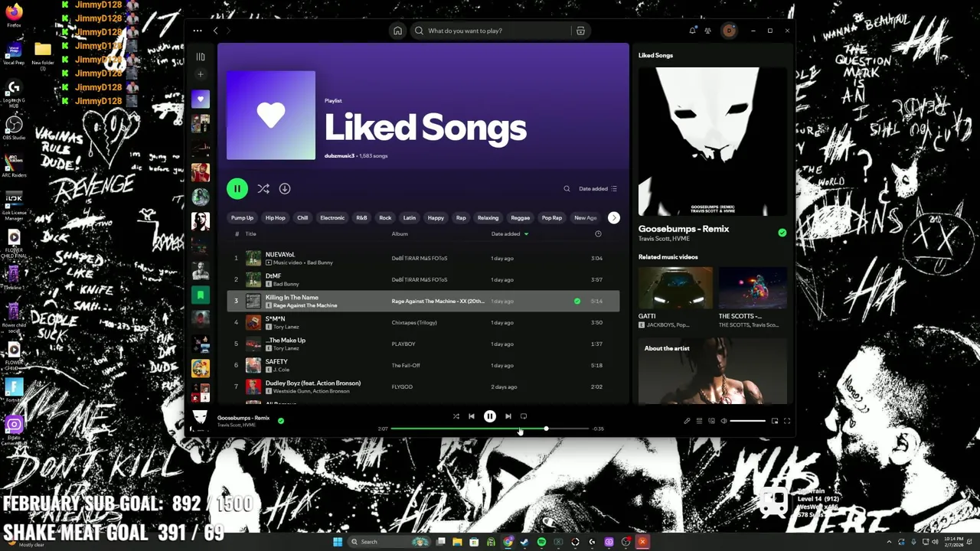Open THE SCOTTS related music video
This screenshot has height=551, width=980.
pos(753,298)
